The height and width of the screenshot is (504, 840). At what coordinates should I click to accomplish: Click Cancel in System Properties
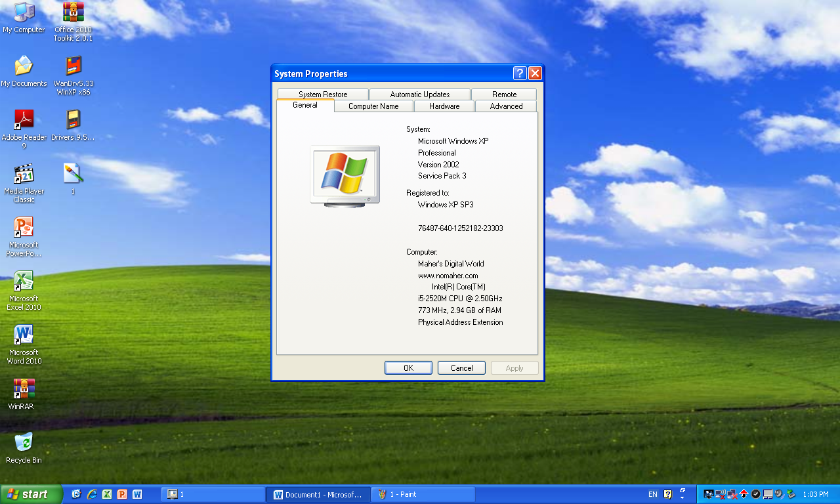coord(461,367)
